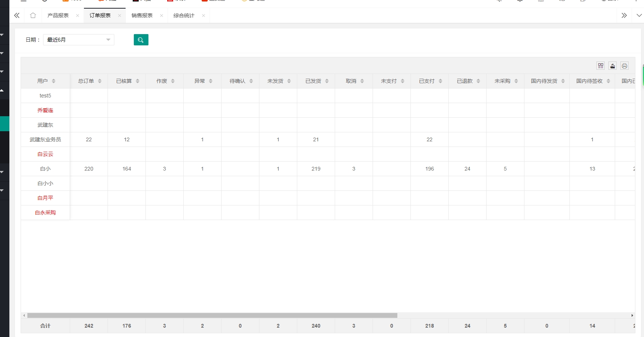Sort table by 总订单 column
This screenshot has height=337, width=644.
100,81
